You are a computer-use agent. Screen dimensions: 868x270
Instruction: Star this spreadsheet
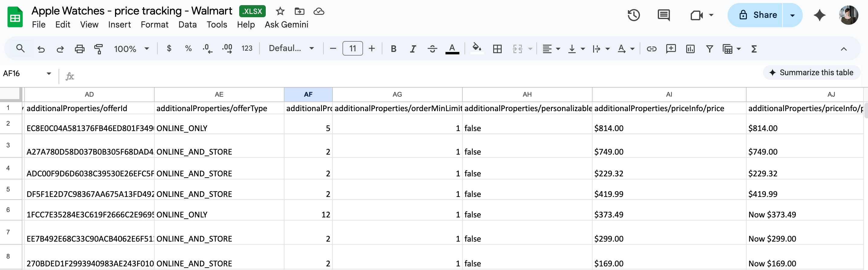[280, 11]
